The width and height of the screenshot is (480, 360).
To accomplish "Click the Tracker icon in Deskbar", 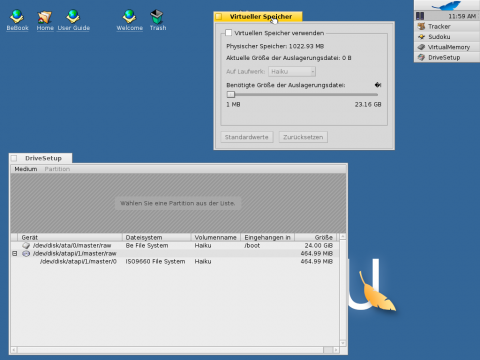I will pos(421,26).
